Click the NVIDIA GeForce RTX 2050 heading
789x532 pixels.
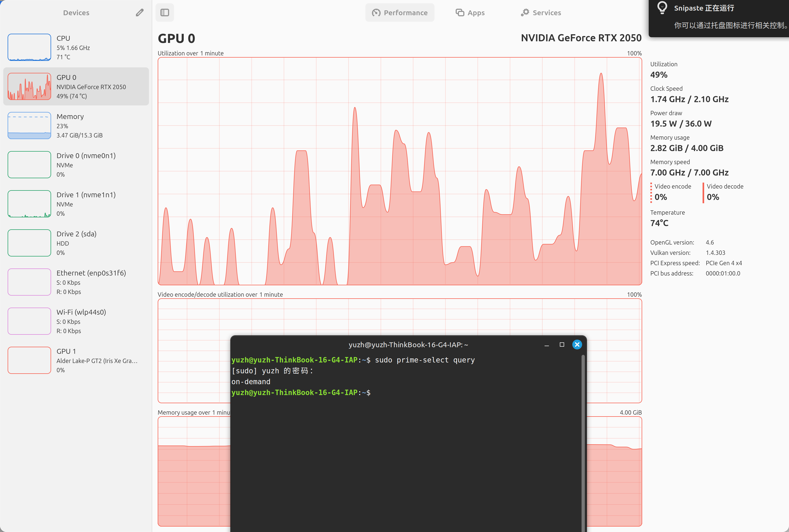click(581, 38)
